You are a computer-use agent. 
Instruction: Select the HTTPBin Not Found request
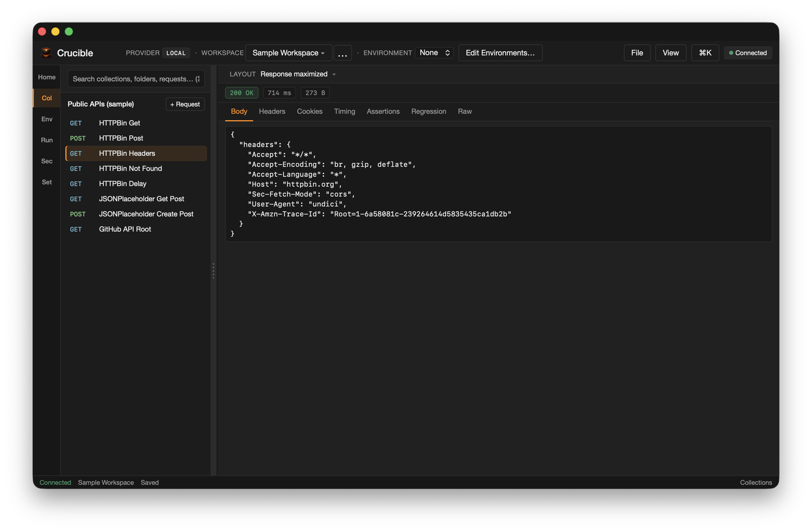point(136,169)
